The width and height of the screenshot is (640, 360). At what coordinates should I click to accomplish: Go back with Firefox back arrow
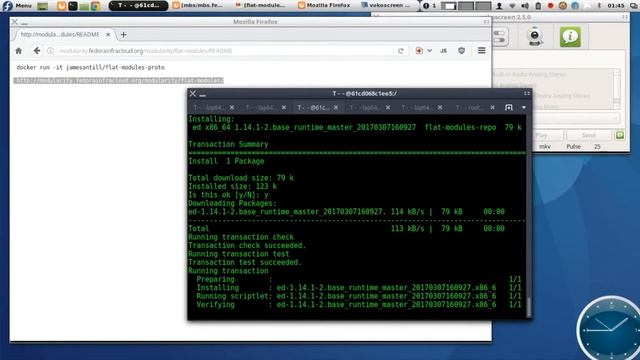[37, 51]
